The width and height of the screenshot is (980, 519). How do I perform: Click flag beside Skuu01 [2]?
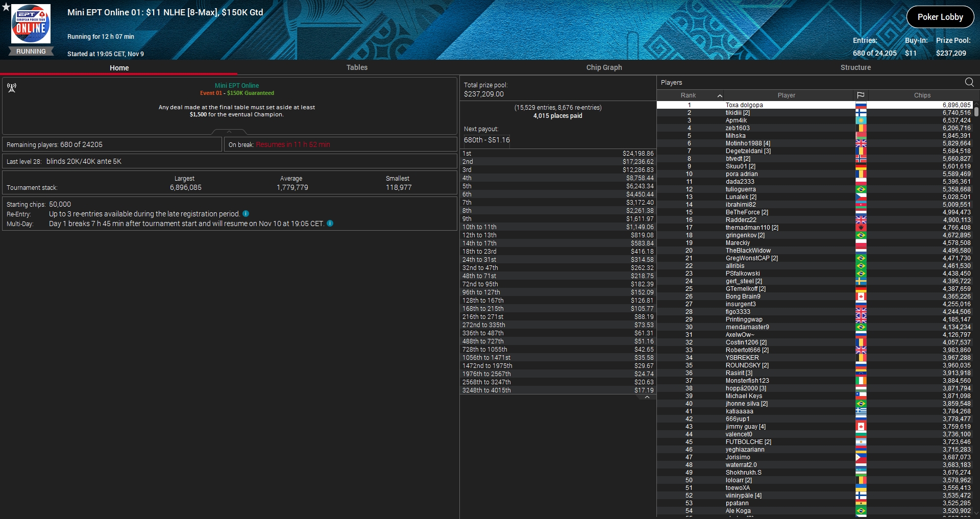[861, 166]
